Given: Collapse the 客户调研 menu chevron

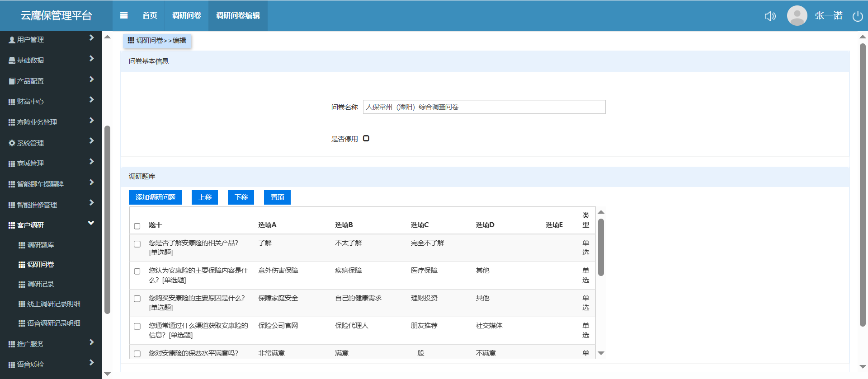Looking at the screenshot, I should click(91, 223).
